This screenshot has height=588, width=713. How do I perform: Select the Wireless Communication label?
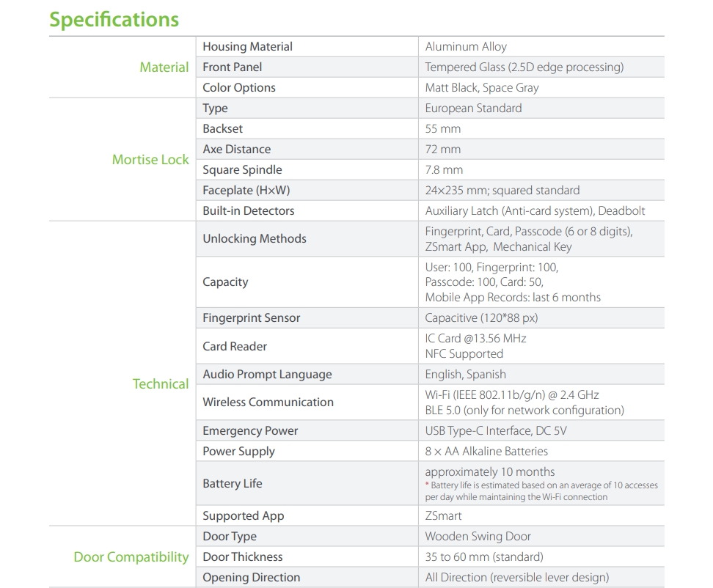coord(268,403)
